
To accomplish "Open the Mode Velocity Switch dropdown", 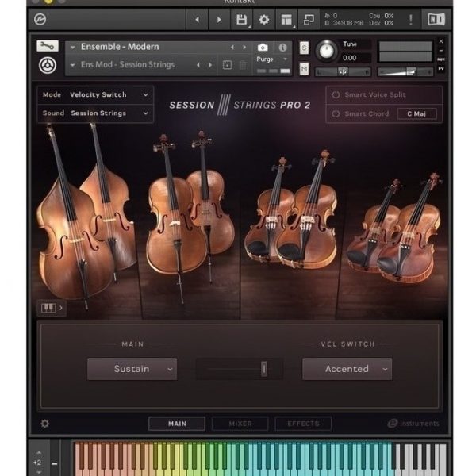I will 95,94.
